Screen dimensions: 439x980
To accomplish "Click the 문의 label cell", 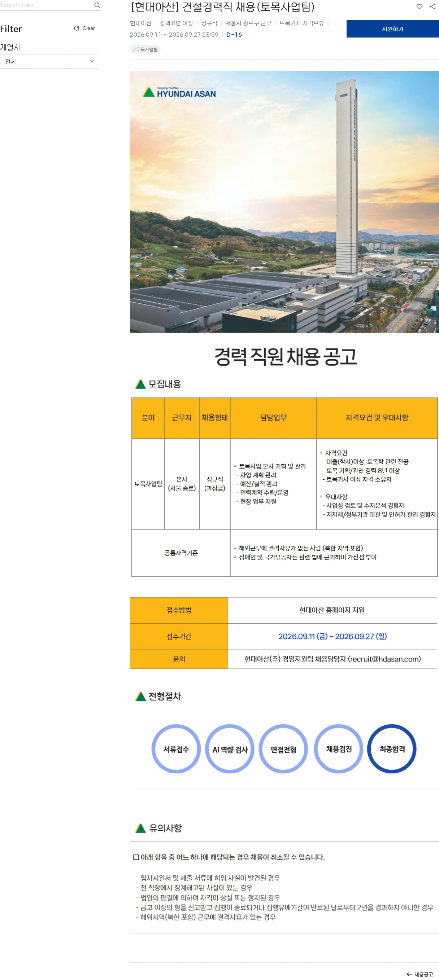I will tap(179, 659).
